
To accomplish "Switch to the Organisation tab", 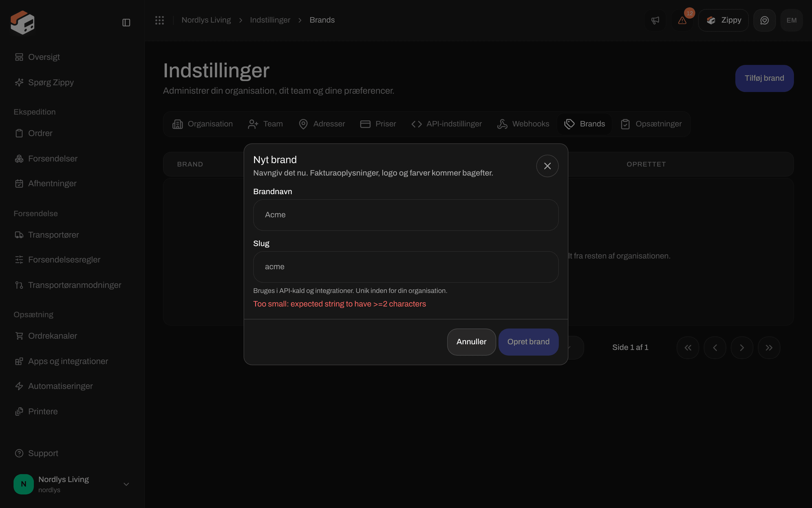I will point(203,124).
